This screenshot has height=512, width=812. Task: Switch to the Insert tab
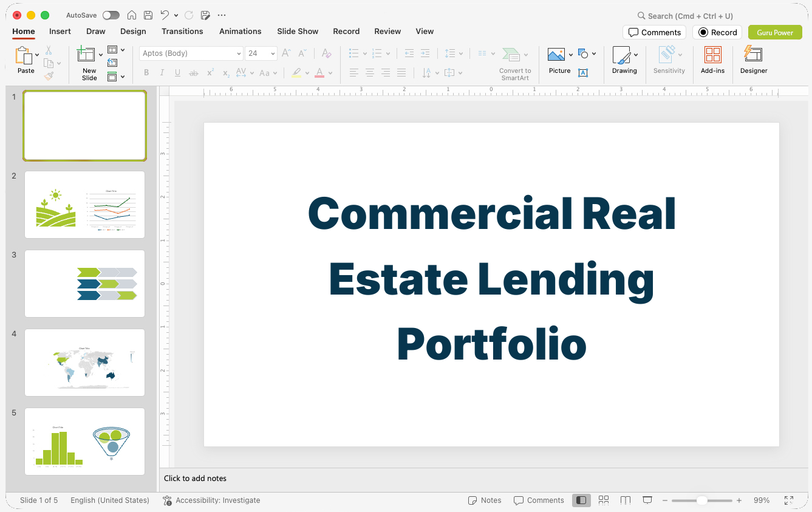(60, 32)
